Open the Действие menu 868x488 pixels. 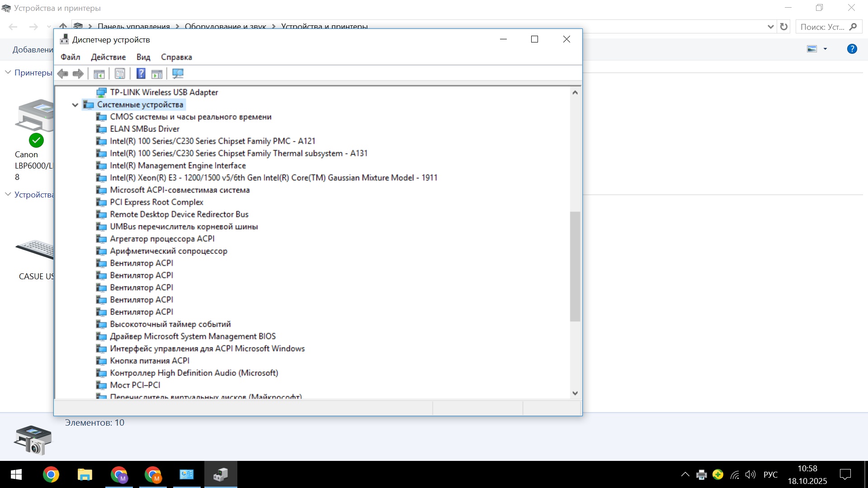108,57
